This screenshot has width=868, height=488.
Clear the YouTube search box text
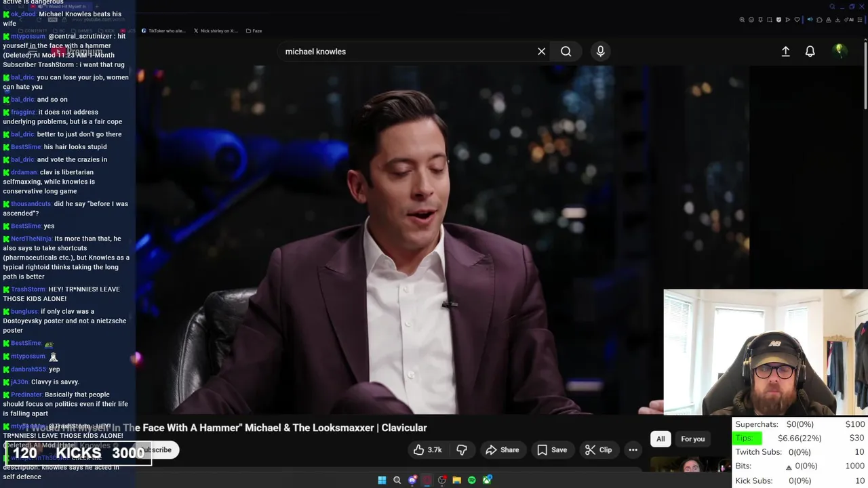(x=541, y=52)
